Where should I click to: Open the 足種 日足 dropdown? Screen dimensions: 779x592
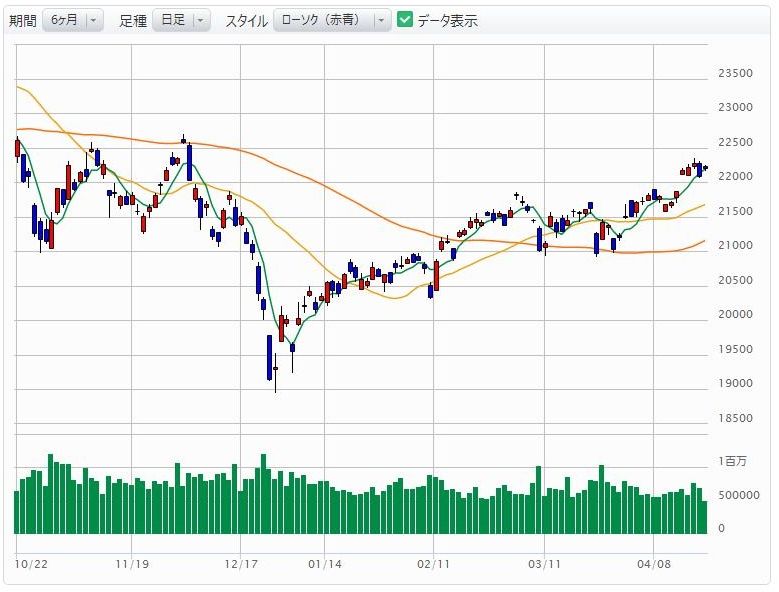tap(181, 20)
